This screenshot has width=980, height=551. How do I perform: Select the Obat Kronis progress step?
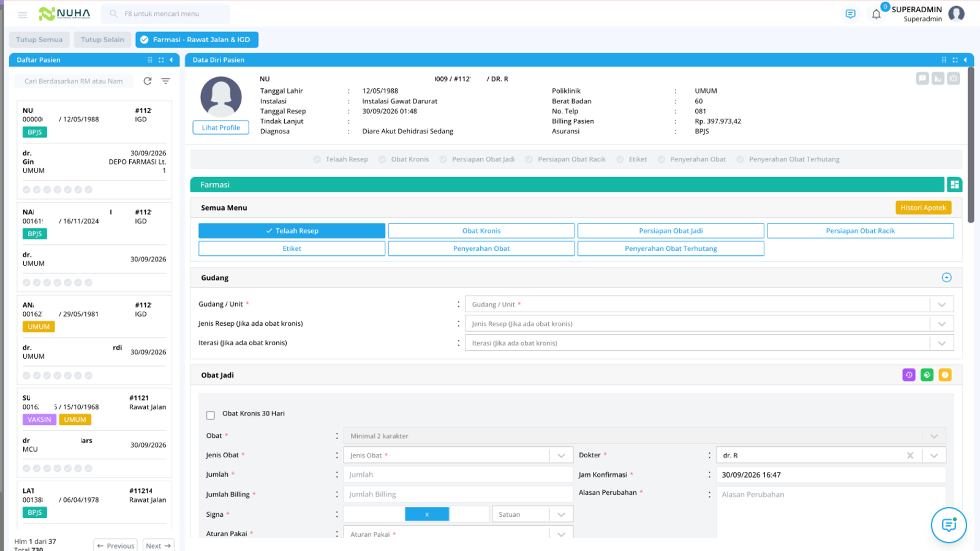(x=404, y=159)
